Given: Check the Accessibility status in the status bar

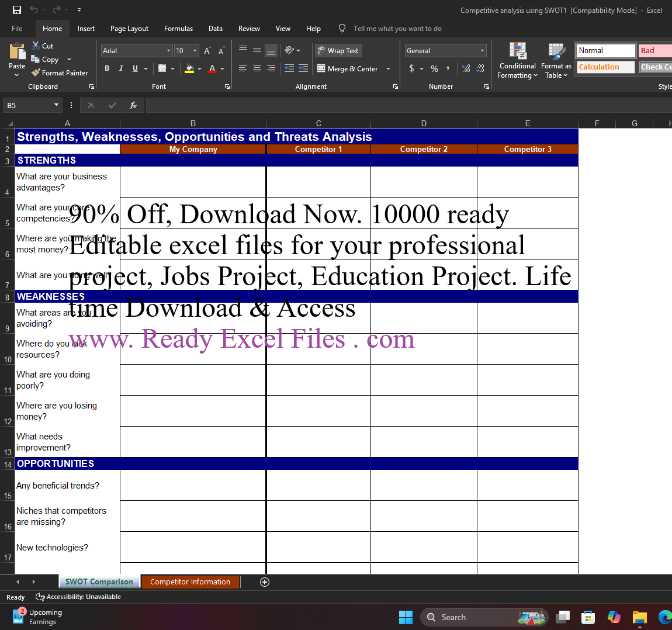Looking at the screenshot, I should pos(78,597).
